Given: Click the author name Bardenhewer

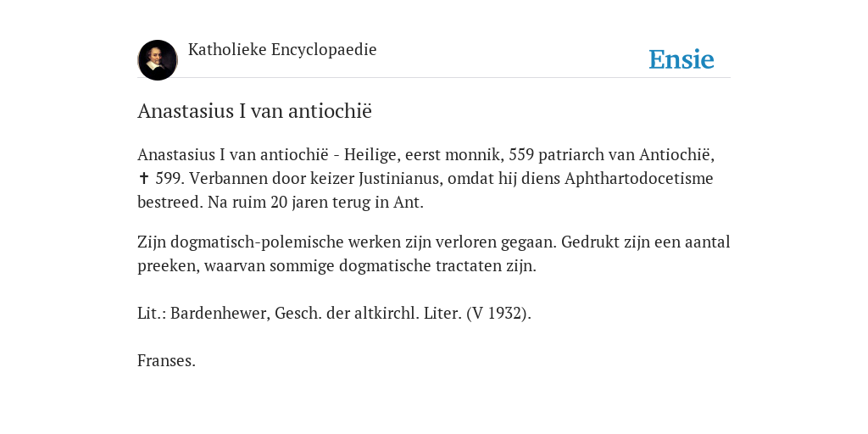Looking at the screenshot, I should tap(220, 314).
